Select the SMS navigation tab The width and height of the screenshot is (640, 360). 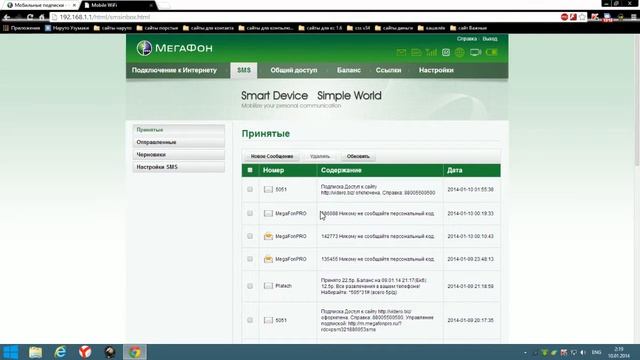coord(244,70)
